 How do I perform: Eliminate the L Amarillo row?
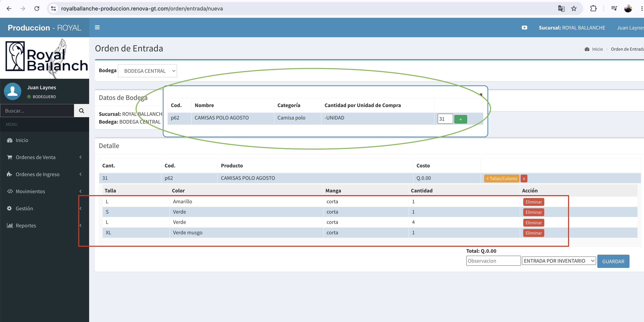point(534,202)
